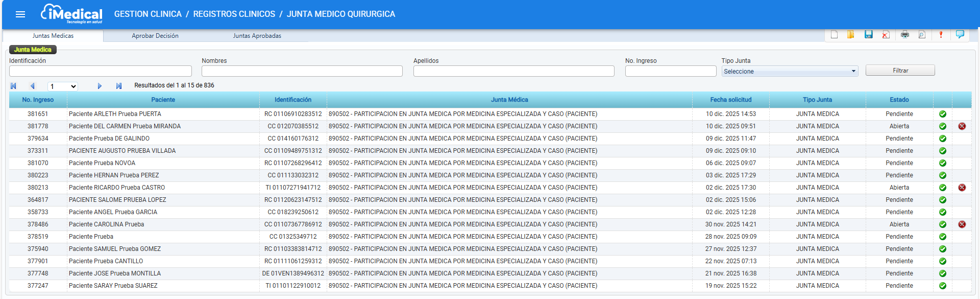Viewport: 980px width, 299px height.
Task: Click green check for ingreso 381651
Action: coord(943,114)
